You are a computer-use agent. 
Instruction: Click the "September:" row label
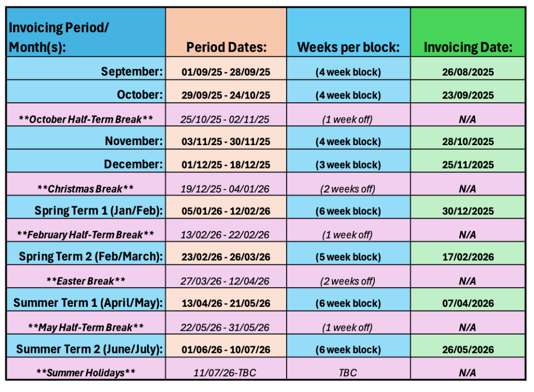tap(132, 72)
